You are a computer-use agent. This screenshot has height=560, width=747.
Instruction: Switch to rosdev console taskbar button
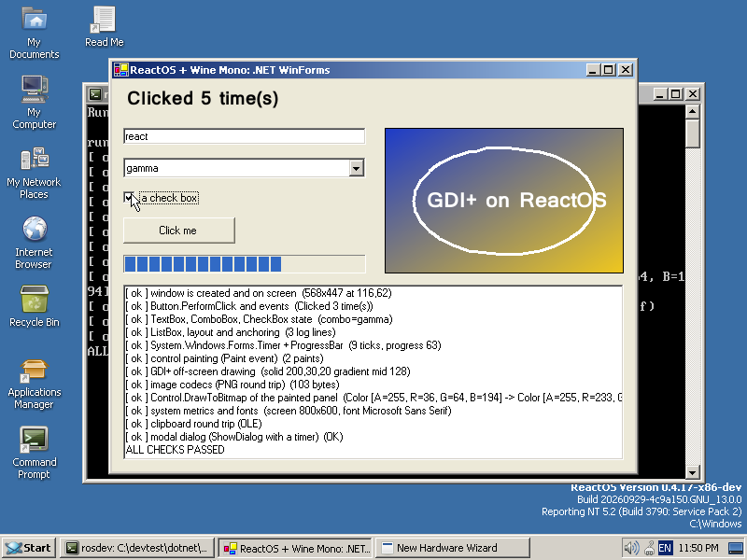pyautogui.click(x=137, y=548)
